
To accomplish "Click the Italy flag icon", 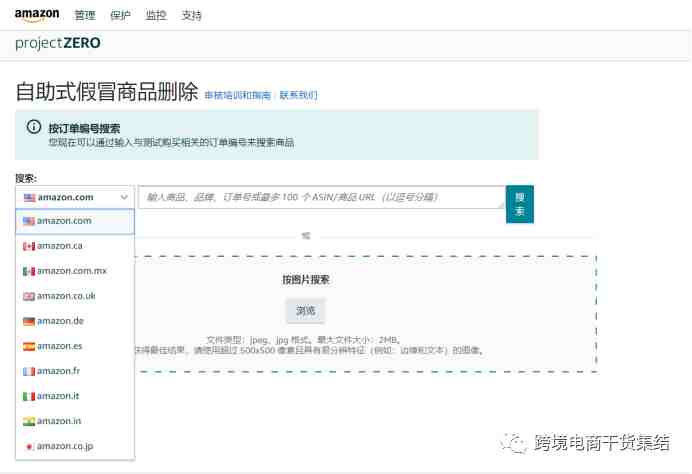I will click(29, 397).
